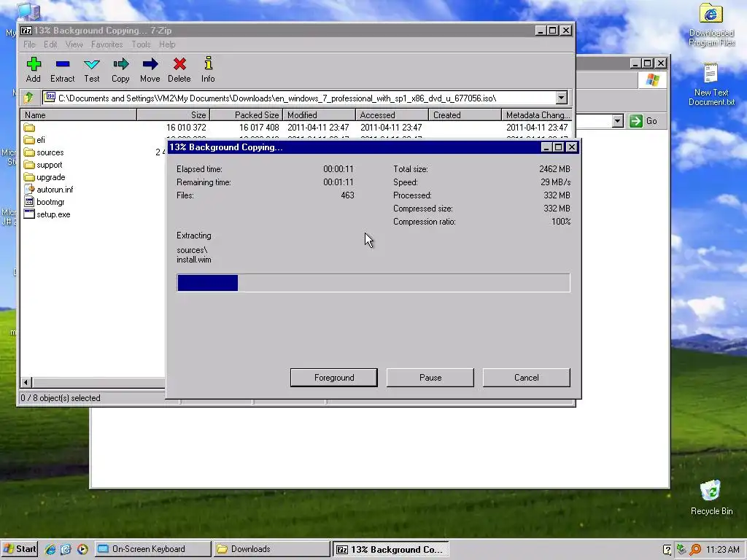Cancel the extraction
Viewport: 747px width, 560px height.
click(527, 378)
